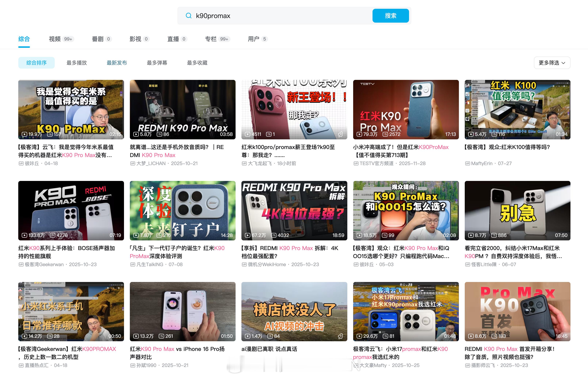The width and height of the screenshot is (588, 379).
Task: Switch to the 直播 tab
Action: [x=177, y=39]
